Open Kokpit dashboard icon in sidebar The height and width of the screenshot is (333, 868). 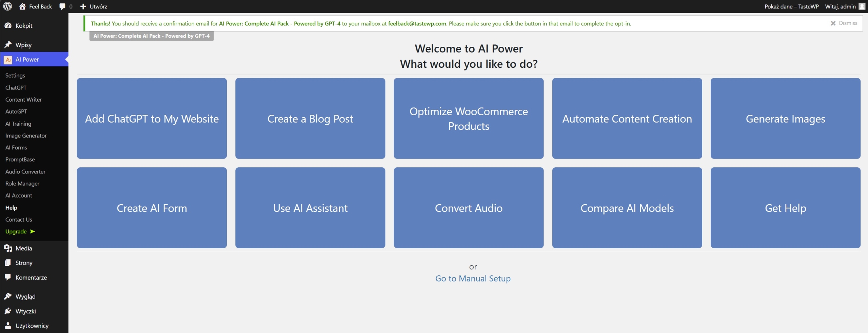point(8,26)
